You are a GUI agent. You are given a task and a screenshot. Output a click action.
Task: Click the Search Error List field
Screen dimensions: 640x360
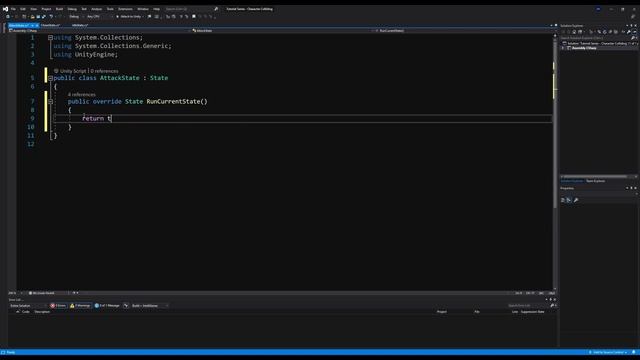(531, 306)
